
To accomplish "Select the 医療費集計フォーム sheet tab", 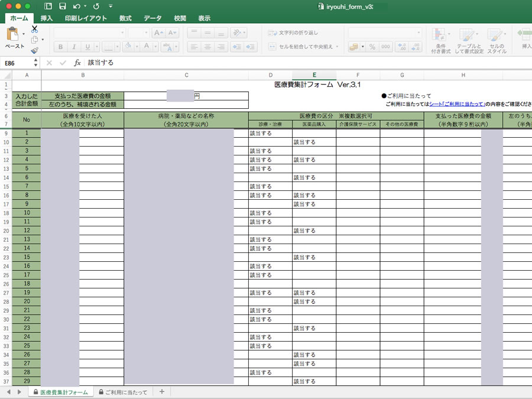I will pyautogui.click(x=60, y=392).
